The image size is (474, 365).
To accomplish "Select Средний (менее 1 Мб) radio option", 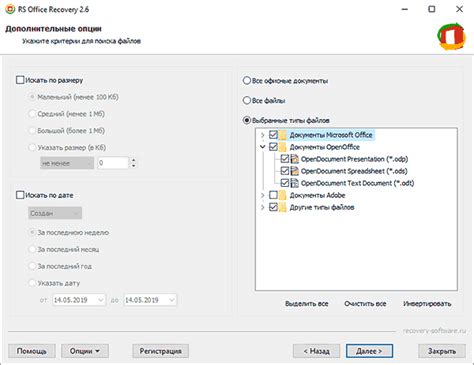I will (32, 114).
